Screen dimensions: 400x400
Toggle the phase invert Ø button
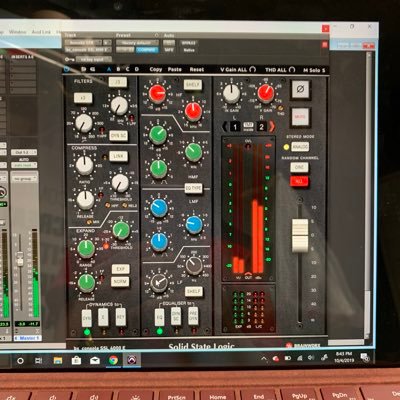point(300,89)
